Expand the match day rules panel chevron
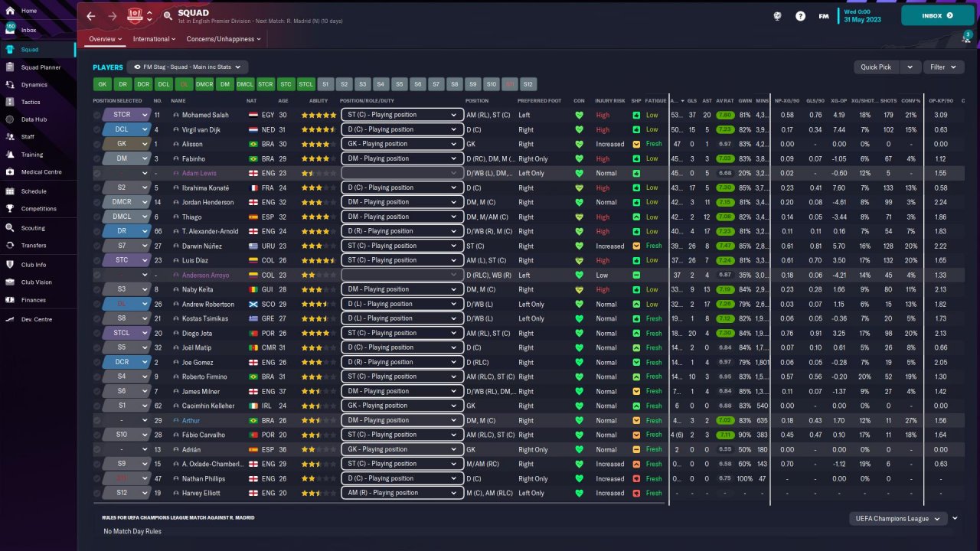Screen dimensions: 980x551 [x=955, y=519]
